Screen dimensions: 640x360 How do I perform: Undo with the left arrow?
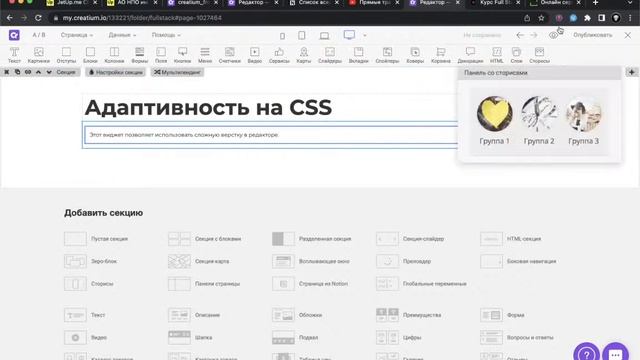pyautogui.click(x=520, y=35)
